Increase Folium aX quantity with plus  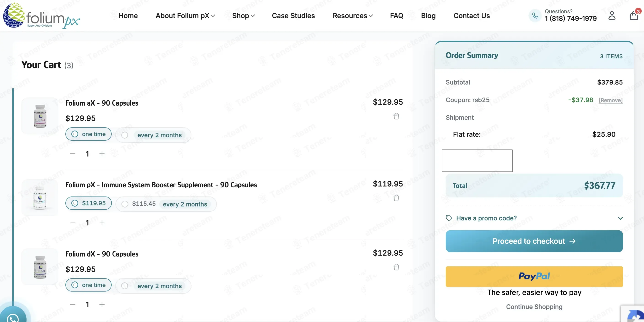coord(102,154)
